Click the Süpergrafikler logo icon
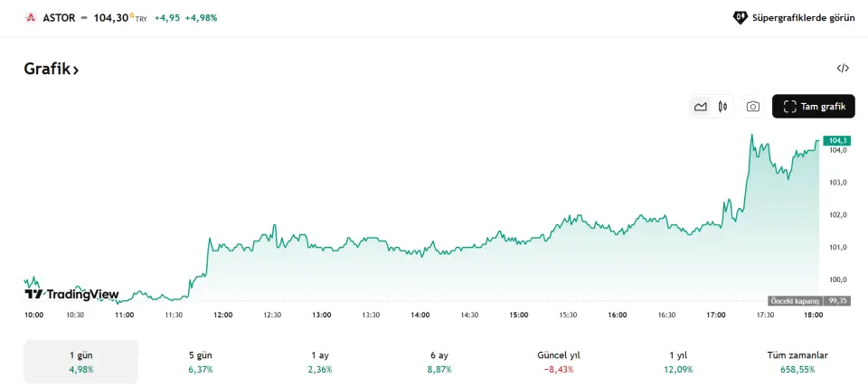The width and height of the screenshot is (868, 387). coord(740,17)
